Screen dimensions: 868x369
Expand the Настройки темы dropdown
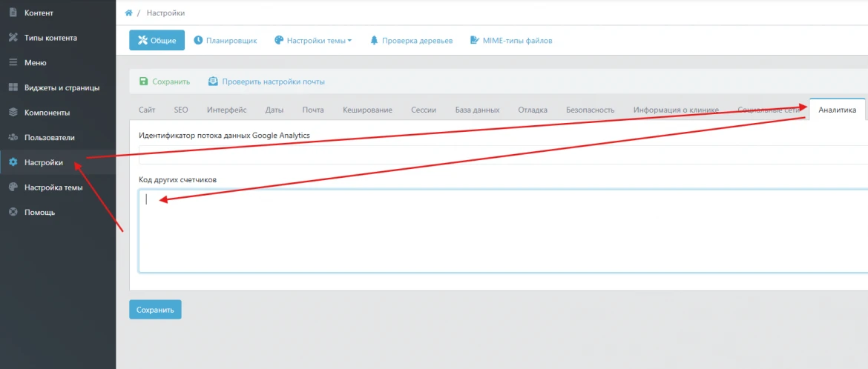312,41
